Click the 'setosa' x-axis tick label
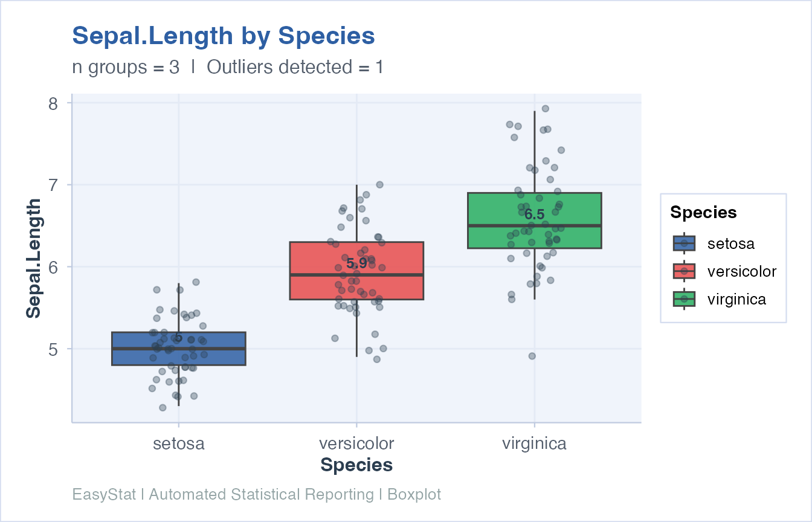 pyautogui.click(x=179, y=444)
